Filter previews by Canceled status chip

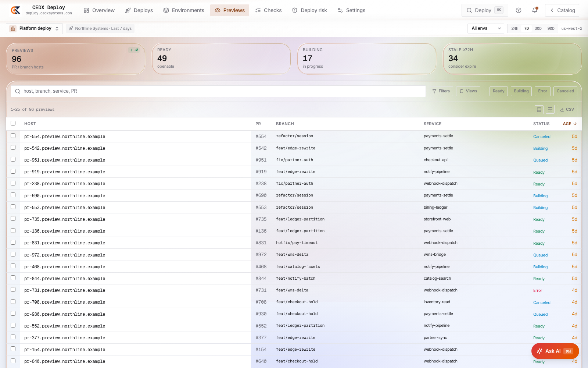(x=565, y=91)
